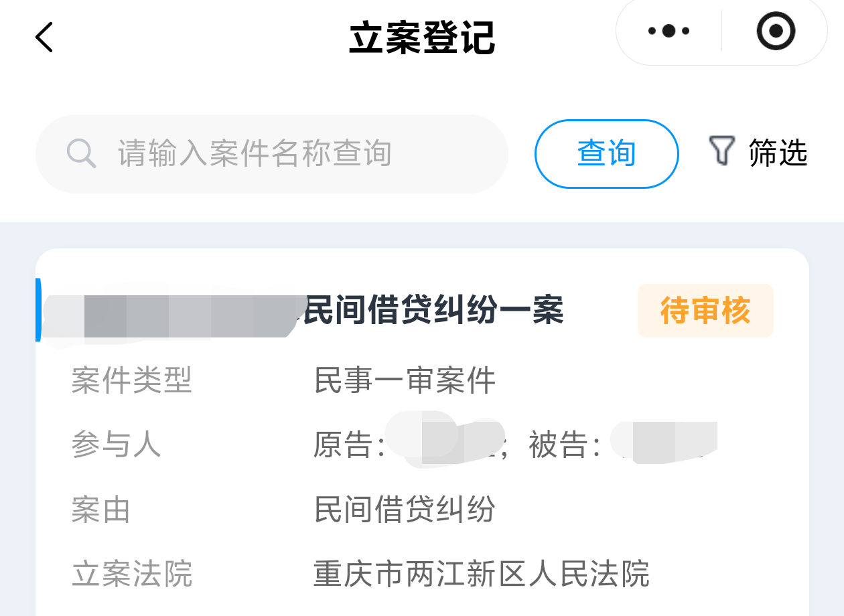
Task: Select the 立案法院 label
Action: 131,574
